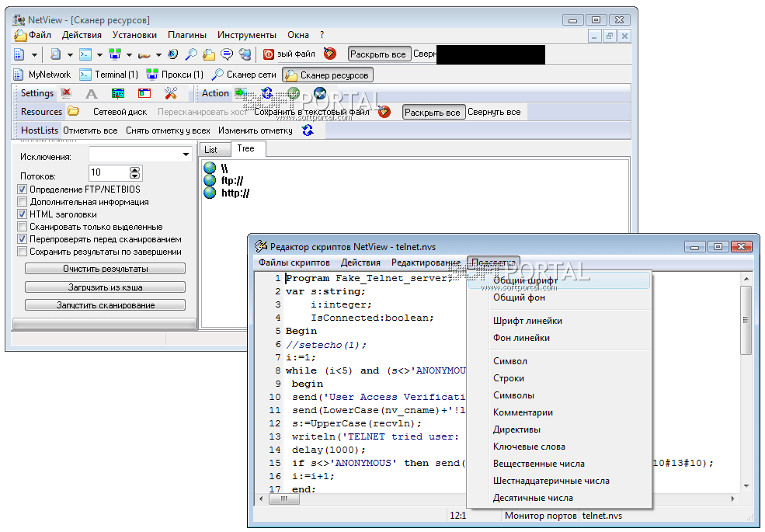Click the monitor with red X Settings icon

[66, 93]
